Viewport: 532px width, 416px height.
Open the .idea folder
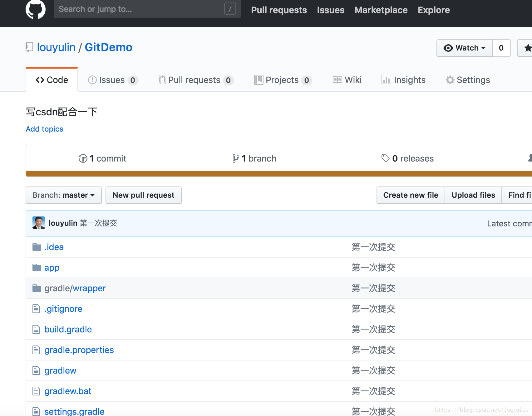click(54, 247)
